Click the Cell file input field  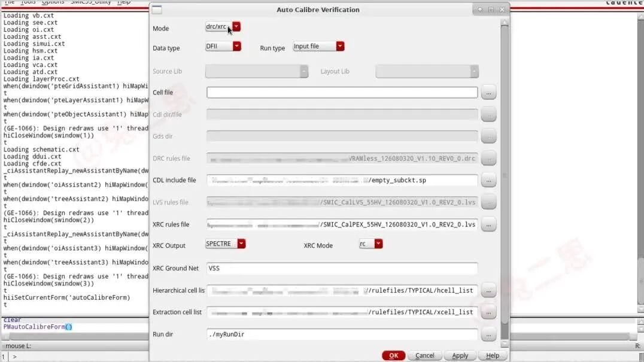342,92
